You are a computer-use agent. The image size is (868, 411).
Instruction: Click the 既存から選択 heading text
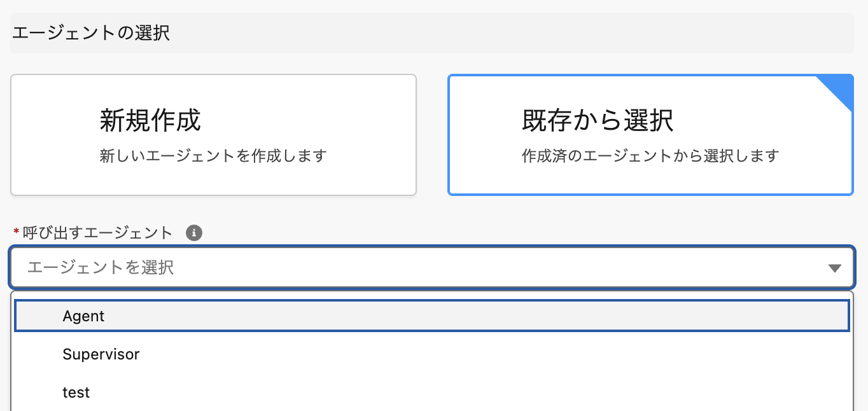point(598,120)
